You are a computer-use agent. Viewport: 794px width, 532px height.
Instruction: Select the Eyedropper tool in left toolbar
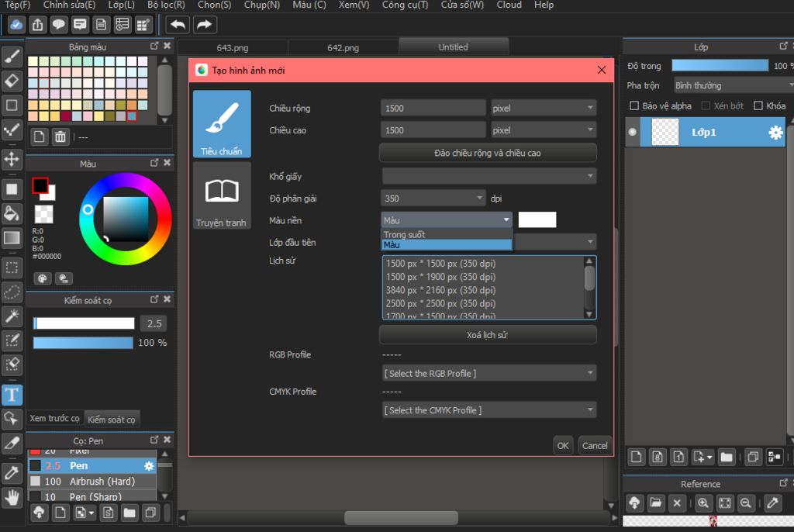[x=12, y=473]
